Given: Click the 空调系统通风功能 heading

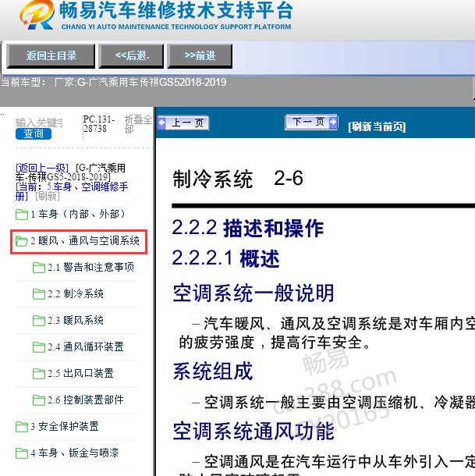Looking at the screenshot, I should 253,431.
